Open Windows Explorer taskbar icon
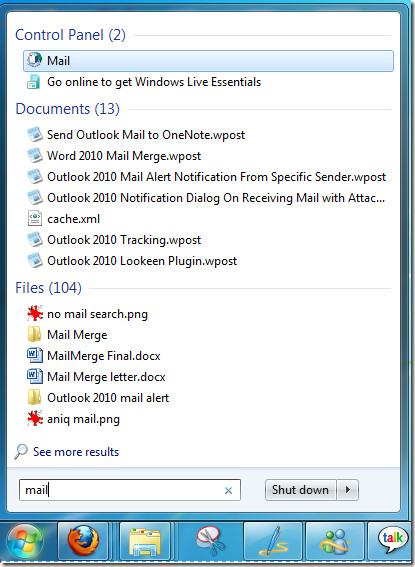This screenshot has width=415, height=567. coord(145,541)
